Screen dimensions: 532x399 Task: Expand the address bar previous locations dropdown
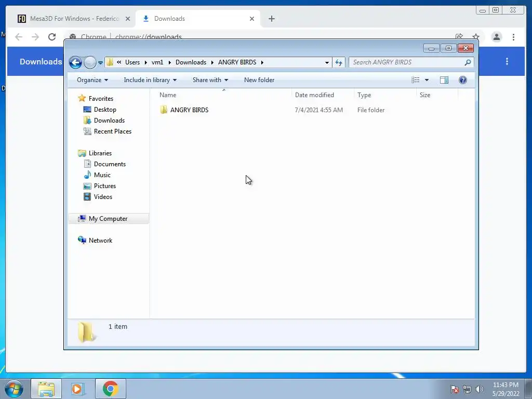click(x=327, y=62)
